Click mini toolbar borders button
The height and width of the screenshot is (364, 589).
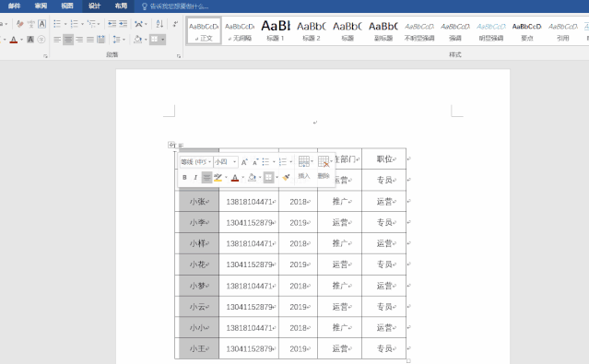tap(268, 177)
